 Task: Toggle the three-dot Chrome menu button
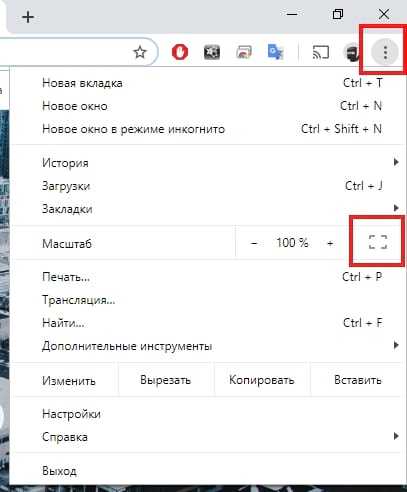385,52
